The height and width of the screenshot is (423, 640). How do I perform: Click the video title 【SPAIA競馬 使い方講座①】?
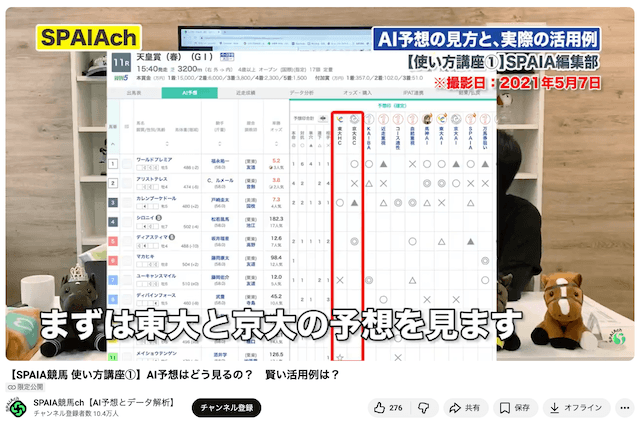pyautogui.click(x=174, y=375)
